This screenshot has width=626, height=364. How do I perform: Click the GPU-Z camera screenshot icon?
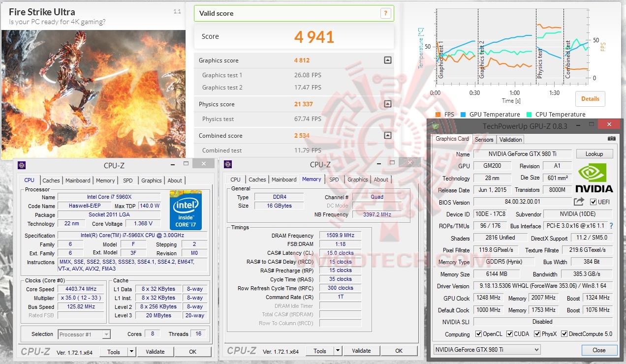[611, 139]
